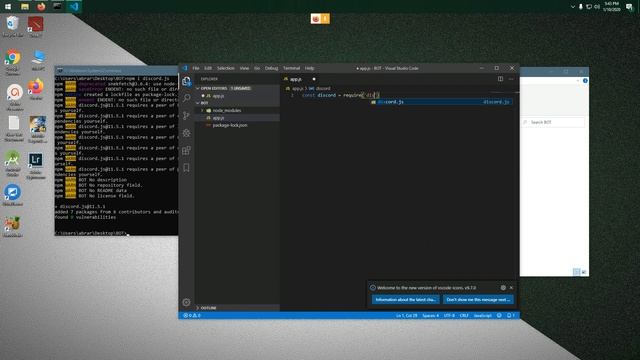Open Android Studio desktop shortcut
Viewport: 640px width, 360px height.
[x=13, y=163]
